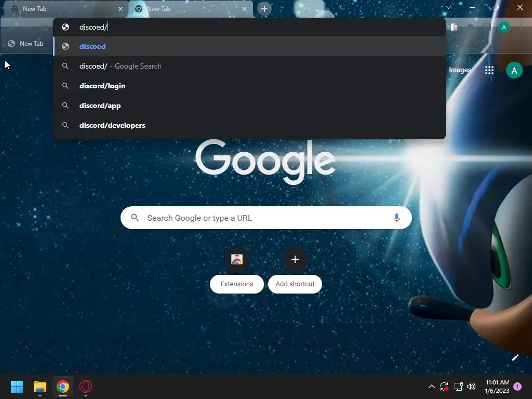
Task: Pick the discord/app suggestion
Action: coord(249,105)
